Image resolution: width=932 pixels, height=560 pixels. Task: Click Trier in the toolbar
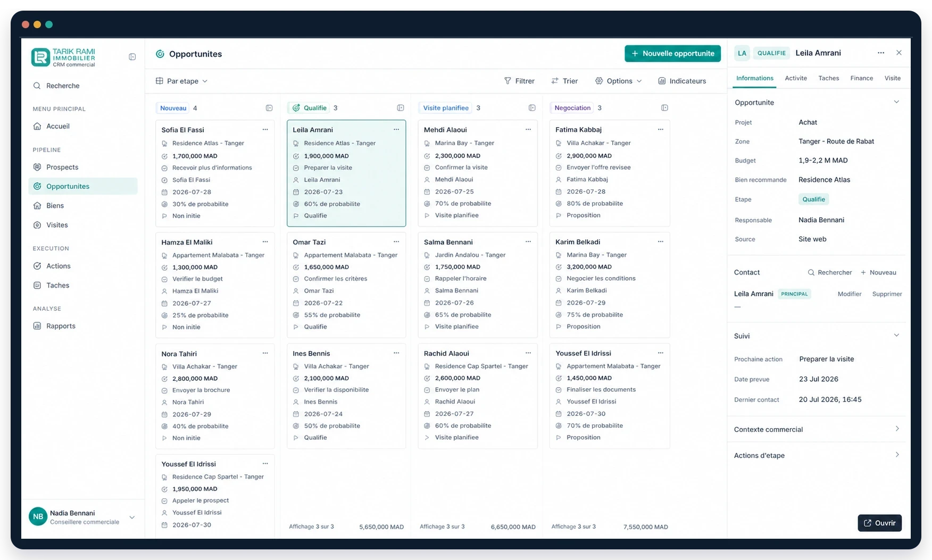564,81
